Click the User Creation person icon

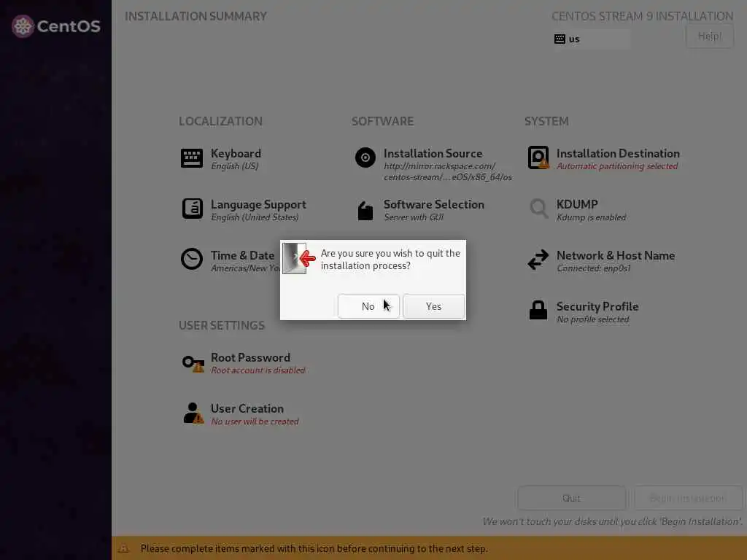[193, 413]
